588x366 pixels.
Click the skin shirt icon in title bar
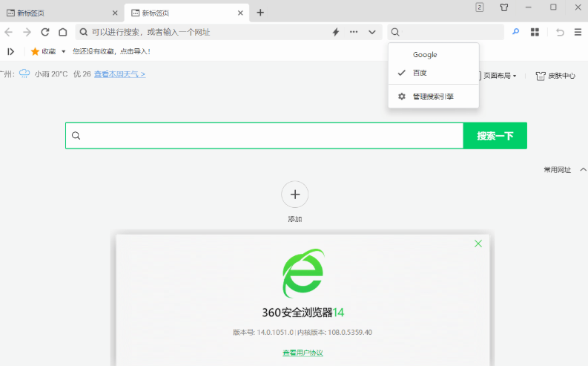point(504,7)
